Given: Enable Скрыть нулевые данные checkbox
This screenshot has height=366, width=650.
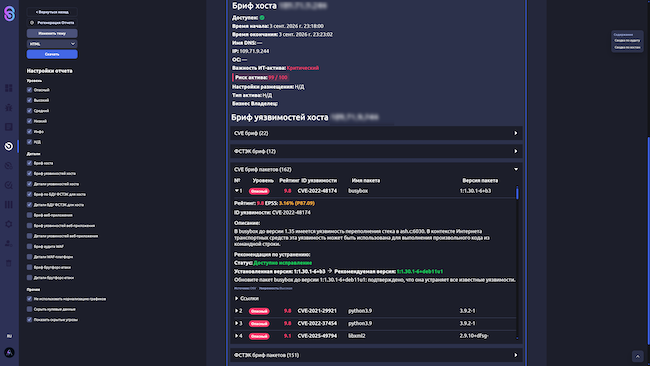Looking at the screenshot, I should pos(29,309).
